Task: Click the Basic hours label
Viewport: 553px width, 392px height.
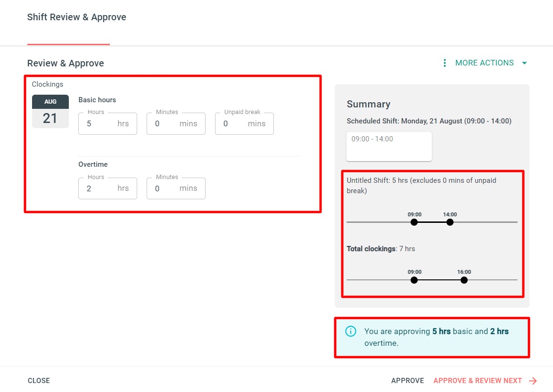Action: (x=97, y=100)
